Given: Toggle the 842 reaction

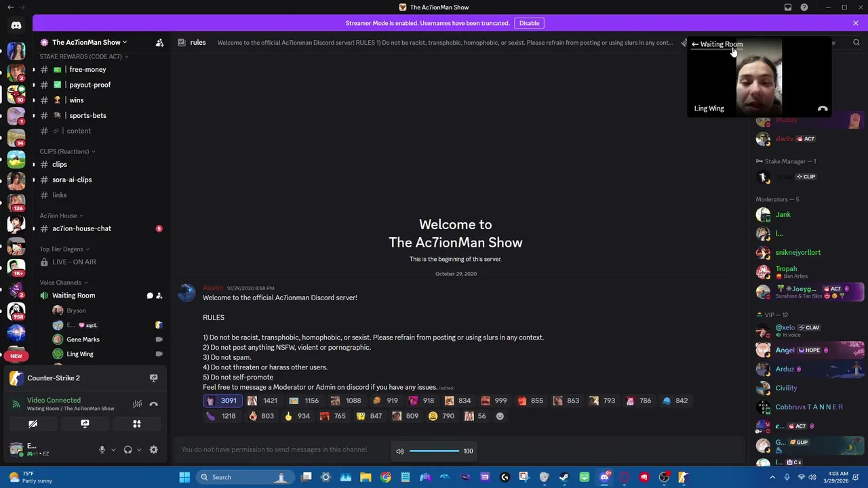Looking at the screenshot, I should 675,401.
